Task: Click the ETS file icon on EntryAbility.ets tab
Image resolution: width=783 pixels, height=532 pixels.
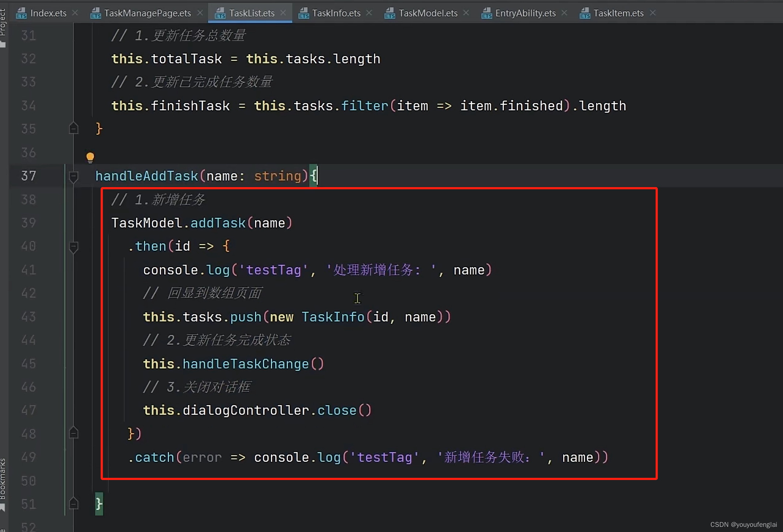Action: point(486,13)
